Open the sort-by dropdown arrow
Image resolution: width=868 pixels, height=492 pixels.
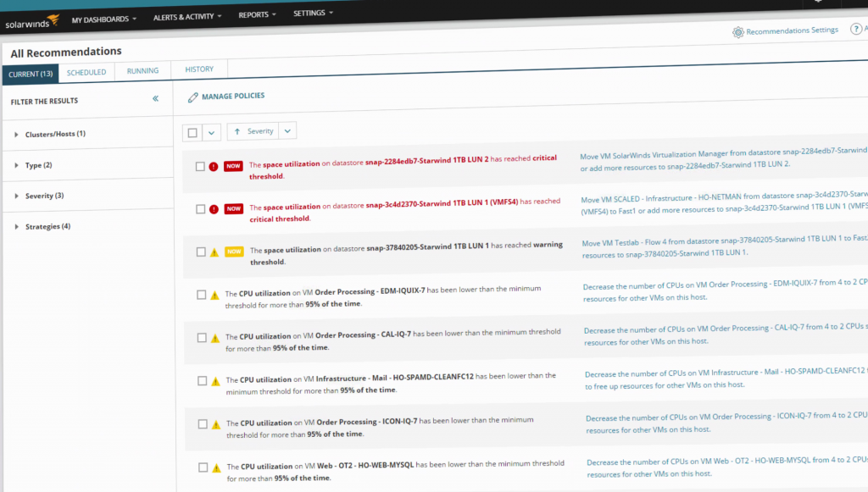click(x=287, y=131)
